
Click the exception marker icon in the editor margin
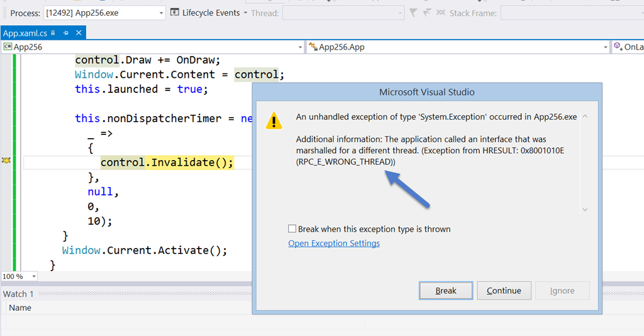tap(6, 160)
